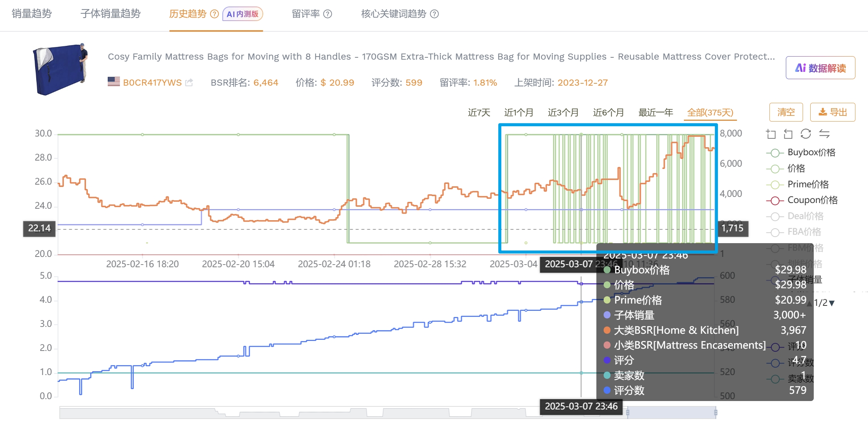Click the selected range area of the timeline slider
This screenshot has width=868, height=432.
(x=671, y=413)
